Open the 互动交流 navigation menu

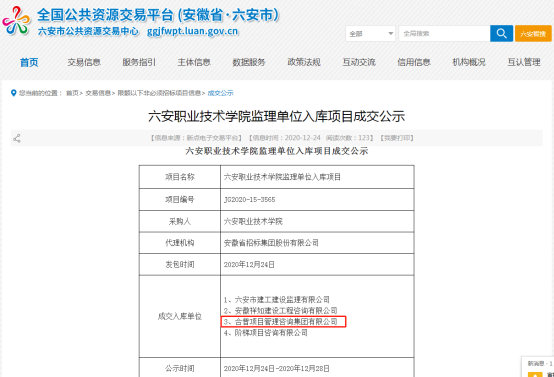359,63
